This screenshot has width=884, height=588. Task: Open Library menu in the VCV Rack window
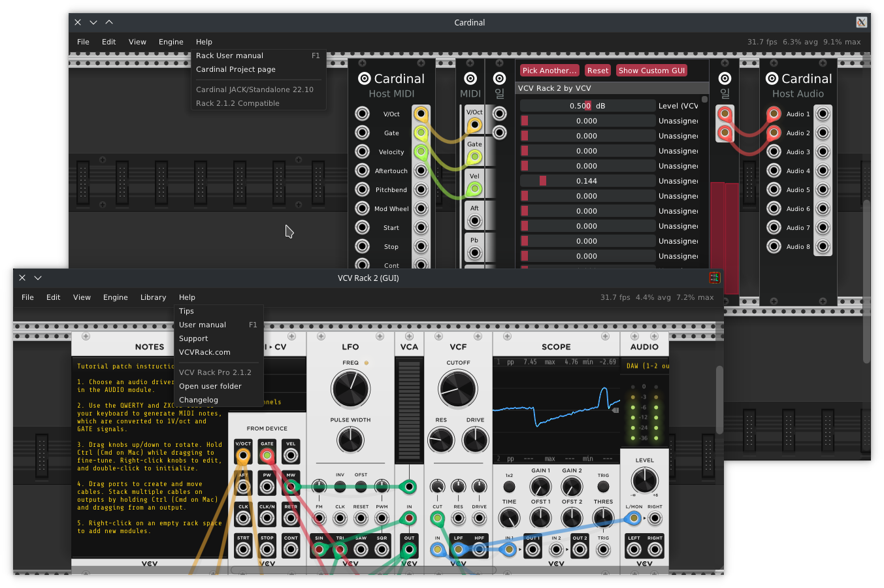point(154,297)
